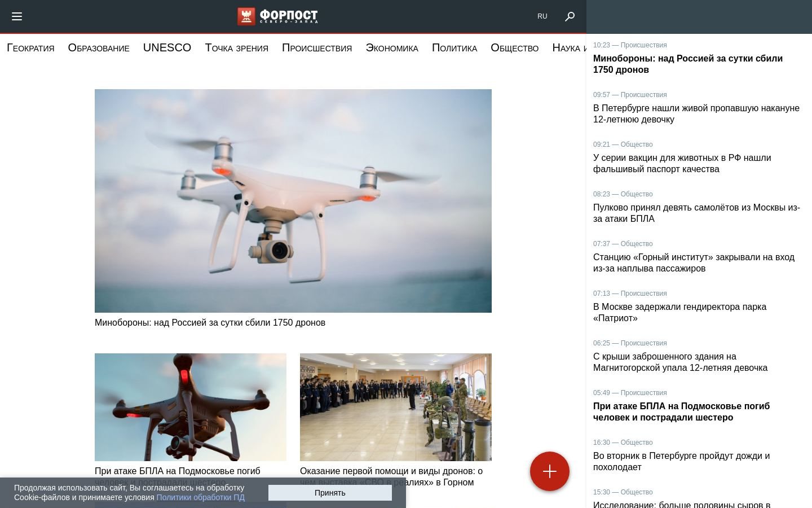Click the Форпост site logo

(277, 16)
